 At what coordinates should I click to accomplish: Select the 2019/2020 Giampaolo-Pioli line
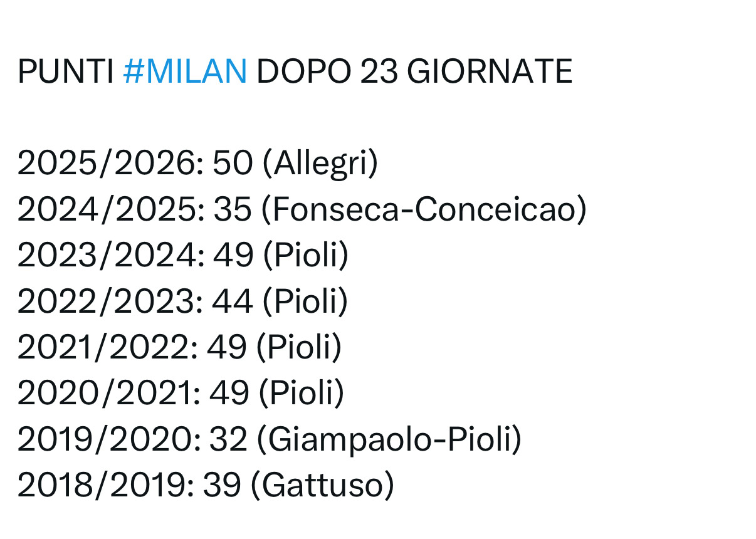pyautogui.click(x=270, y=439)
